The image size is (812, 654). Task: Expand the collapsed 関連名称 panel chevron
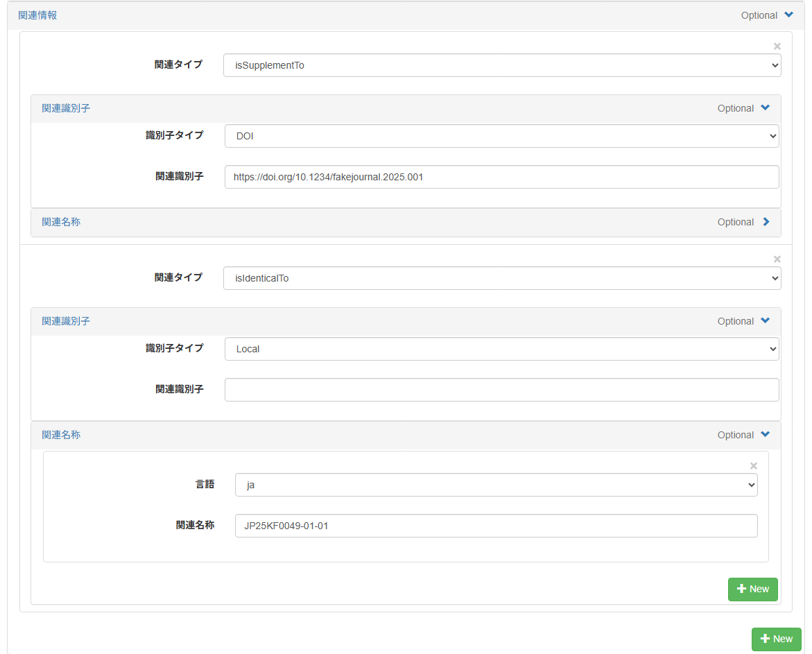(766, 222)
